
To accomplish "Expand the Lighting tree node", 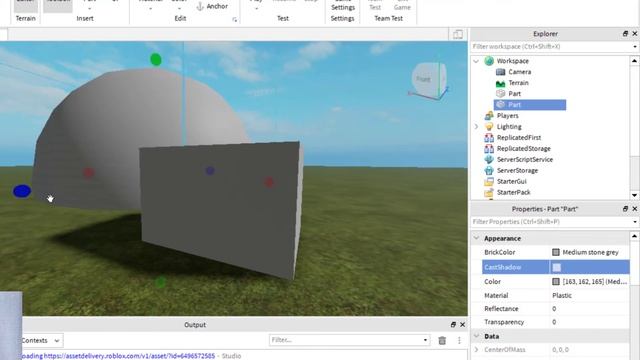I will click(x=476, y=127).
